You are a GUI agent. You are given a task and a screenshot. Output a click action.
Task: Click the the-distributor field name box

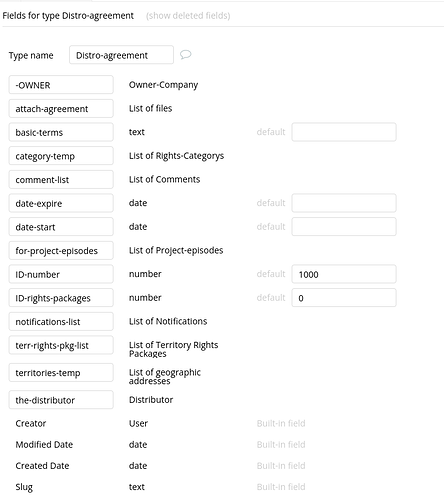coord(61,400)
